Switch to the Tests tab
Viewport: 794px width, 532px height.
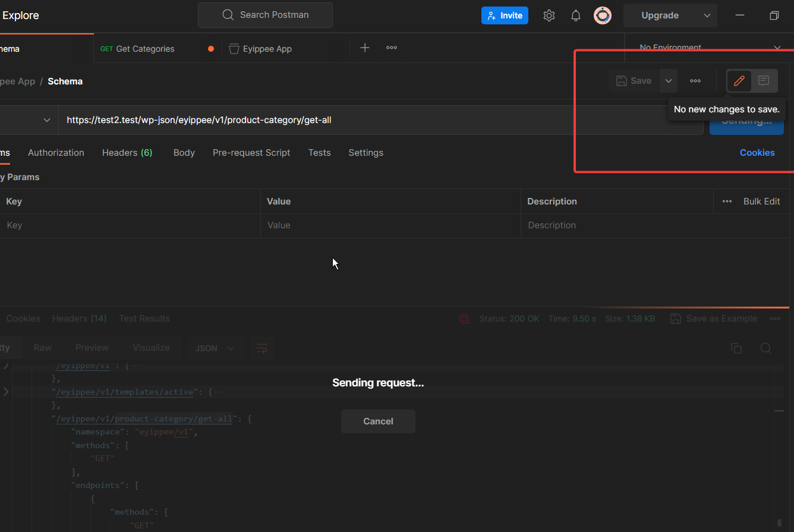pos(319,153)
